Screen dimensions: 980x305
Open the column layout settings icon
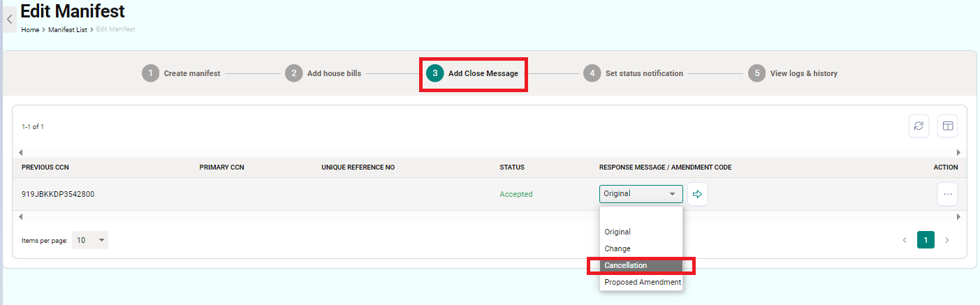(948, 126)
